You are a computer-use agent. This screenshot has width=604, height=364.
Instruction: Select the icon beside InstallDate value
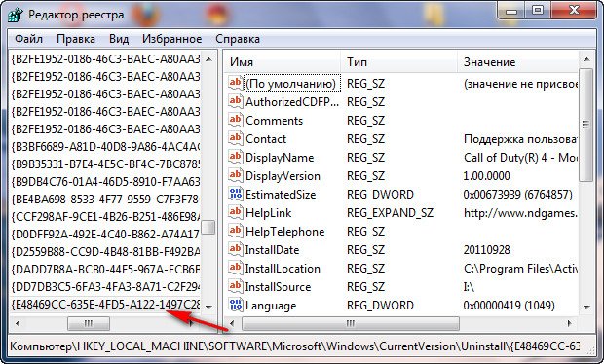[x=236, y=249]
